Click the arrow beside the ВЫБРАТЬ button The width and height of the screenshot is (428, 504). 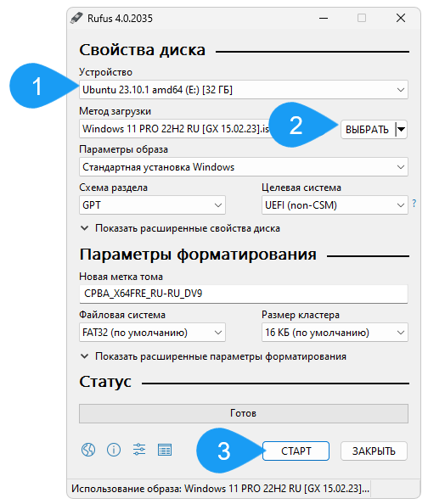pyautogui.click(x=401, y=130)
